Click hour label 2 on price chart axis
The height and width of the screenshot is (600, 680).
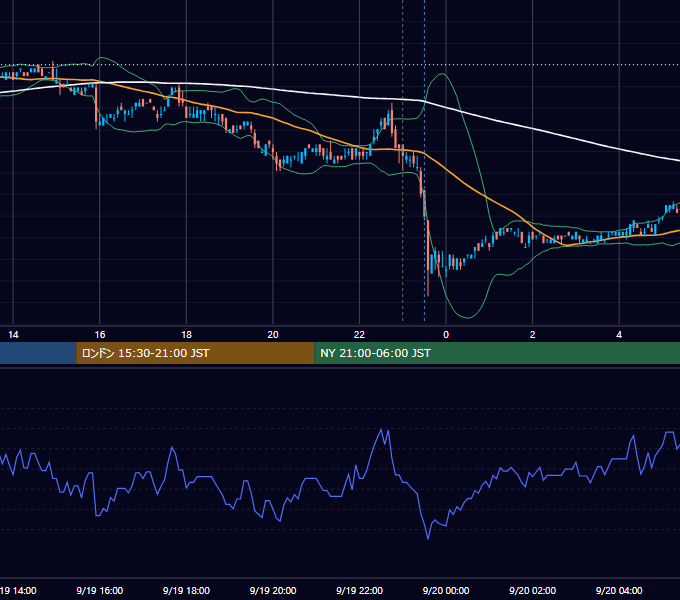(x=533, y=335)
